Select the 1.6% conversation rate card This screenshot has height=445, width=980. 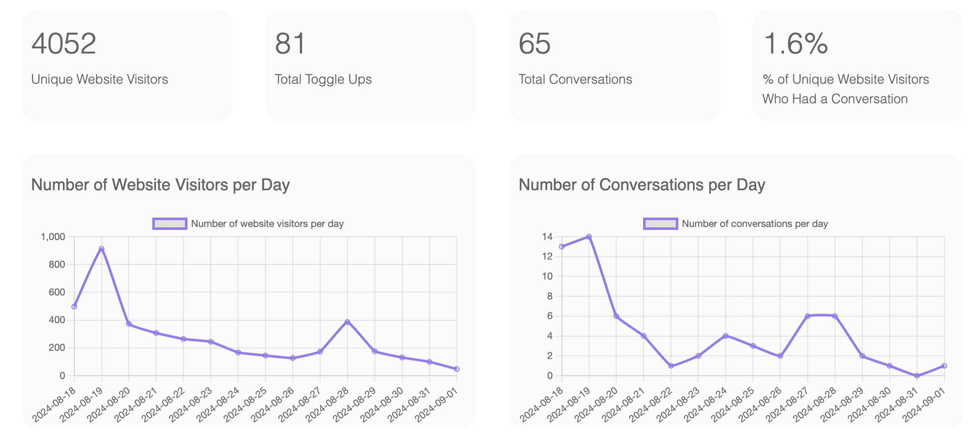point(857,65)
